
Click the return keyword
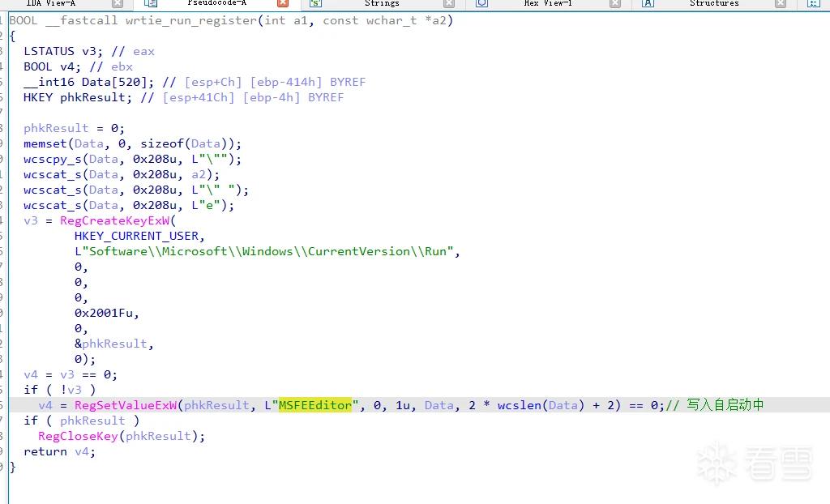click(x=45, y=451)
